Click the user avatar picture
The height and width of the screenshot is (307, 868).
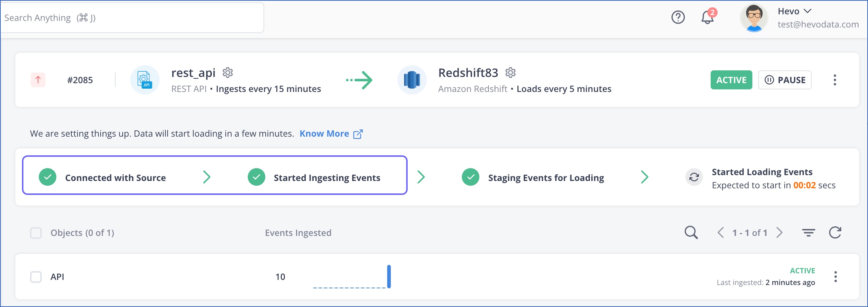tap(754, 18)
